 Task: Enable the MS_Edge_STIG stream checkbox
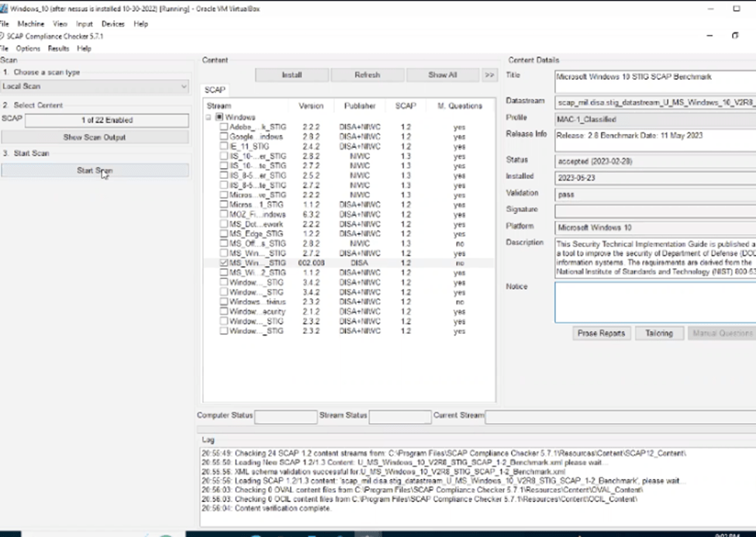[x=224, y=234]
